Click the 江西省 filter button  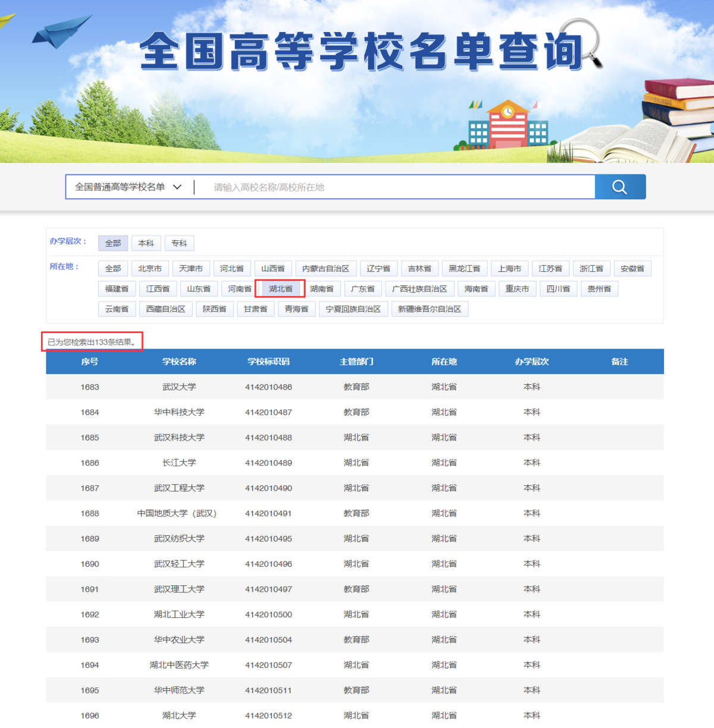click(158, 289)
